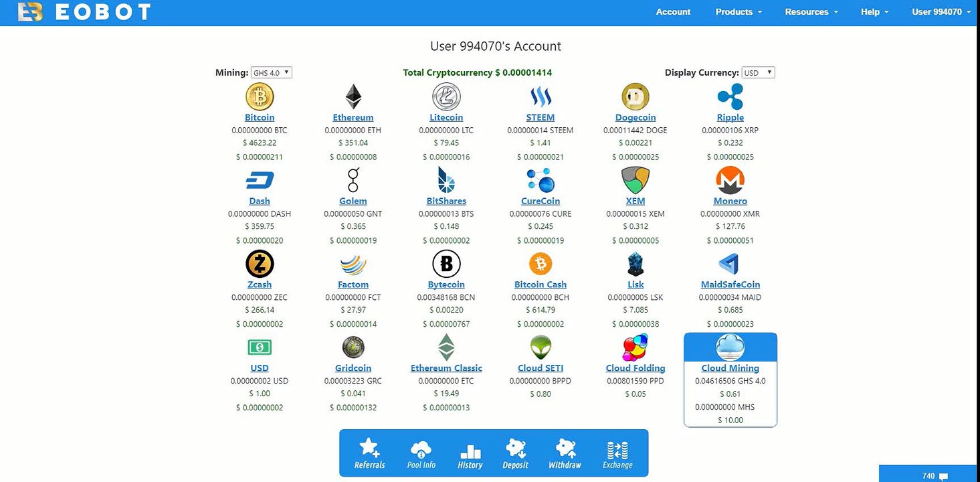Click the Golem logo icon

coord(353,181)
